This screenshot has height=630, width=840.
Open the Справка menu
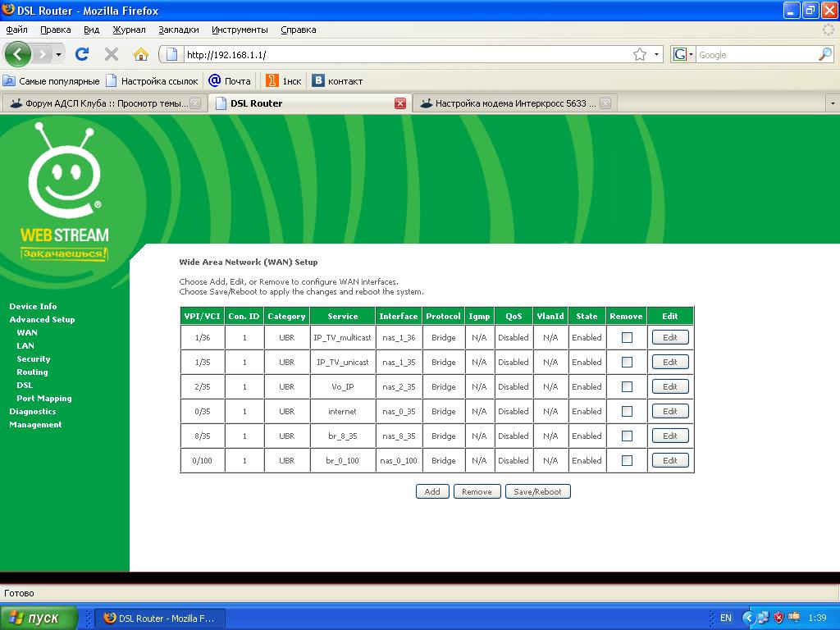coord(299,30)
